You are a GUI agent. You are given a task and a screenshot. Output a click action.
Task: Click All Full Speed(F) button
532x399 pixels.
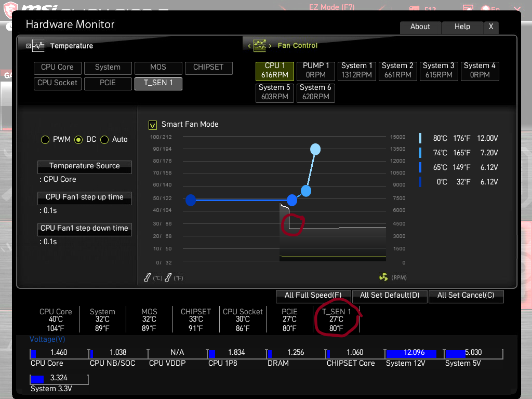pos(313,296)
